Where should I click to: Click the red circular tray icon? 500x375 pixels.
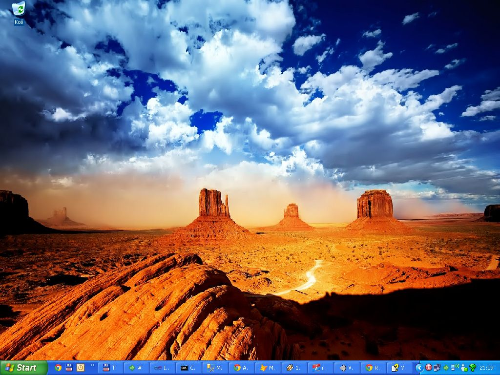click(x=429, y=367)
